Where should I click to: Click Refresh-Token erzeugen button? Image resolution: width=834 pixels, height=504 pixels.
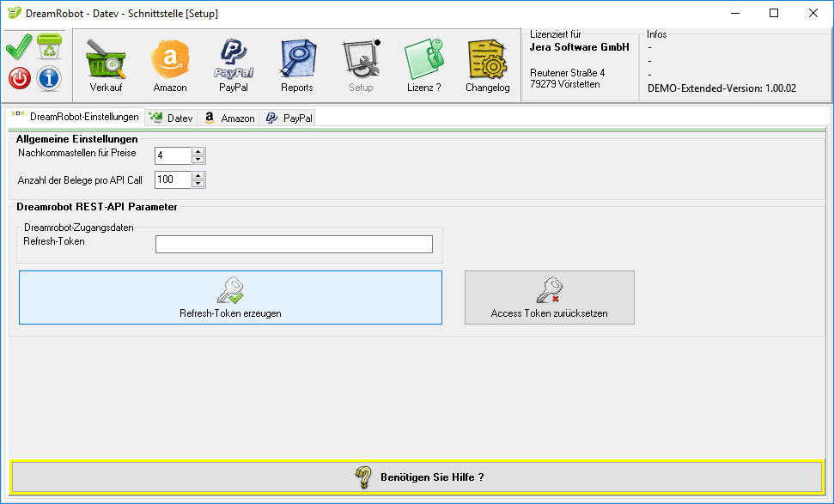coord(230,297)
